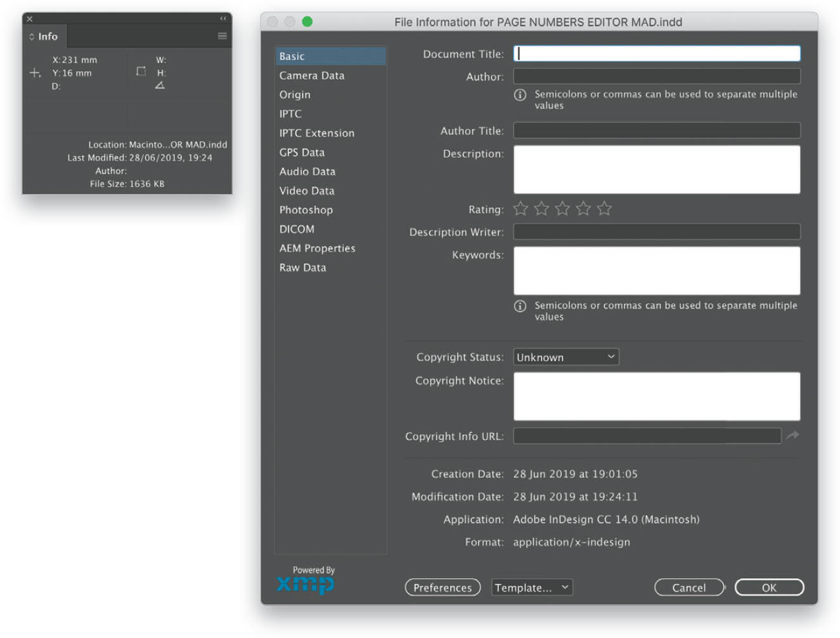Open the Copyright Status dropdown
The height and width of the screenshot is (638, 840).
(x=566, y=357)
